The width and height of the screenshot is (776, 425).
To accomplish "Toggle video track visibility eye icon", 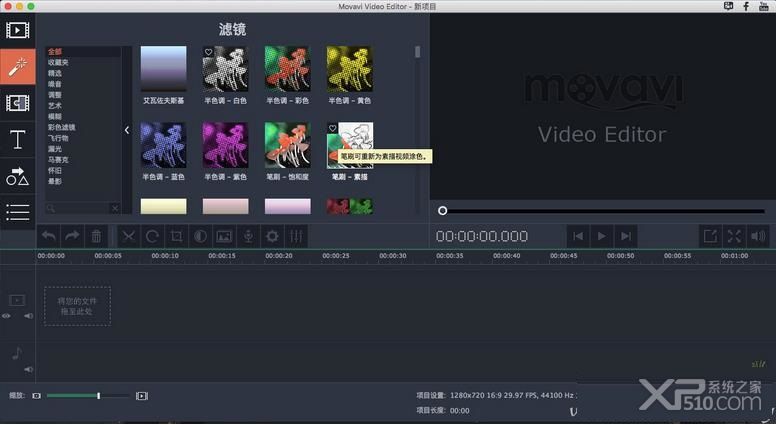I will point(6,316).
